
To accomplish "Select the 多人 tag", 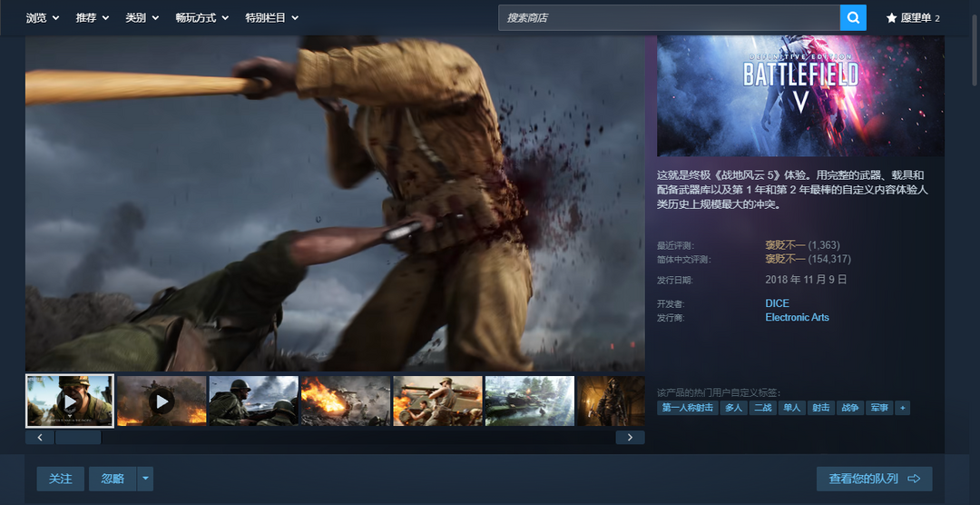I will 733,408.
